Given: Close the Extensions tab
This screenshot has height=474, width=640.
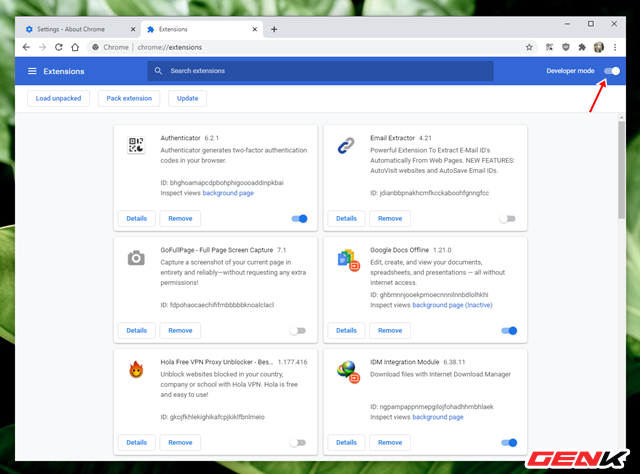Looking at the screenshot, I should pyautogui.click(x=255, y=29).
